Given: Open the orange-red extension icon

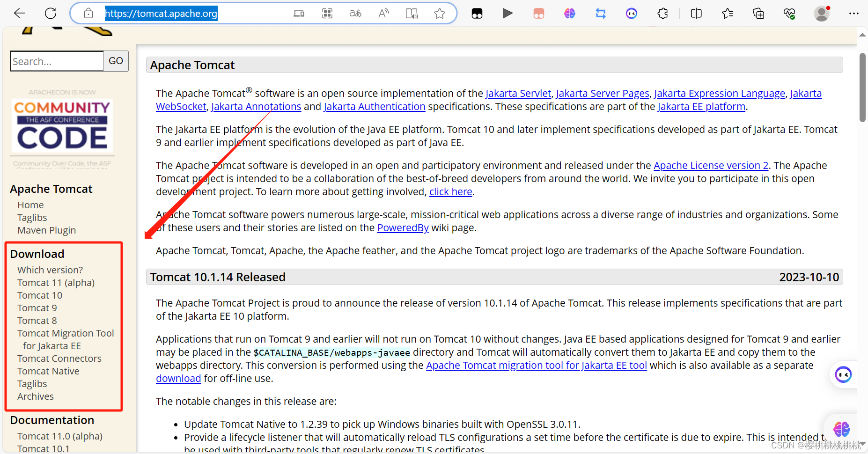Looking at the screenshot, I should tap(539, 14).
